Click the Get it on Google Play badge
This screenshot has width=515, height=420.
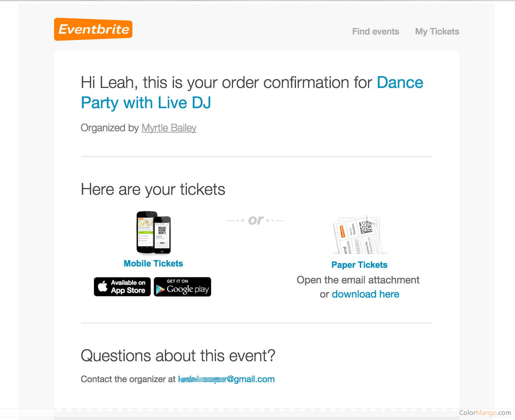(182, 287)
